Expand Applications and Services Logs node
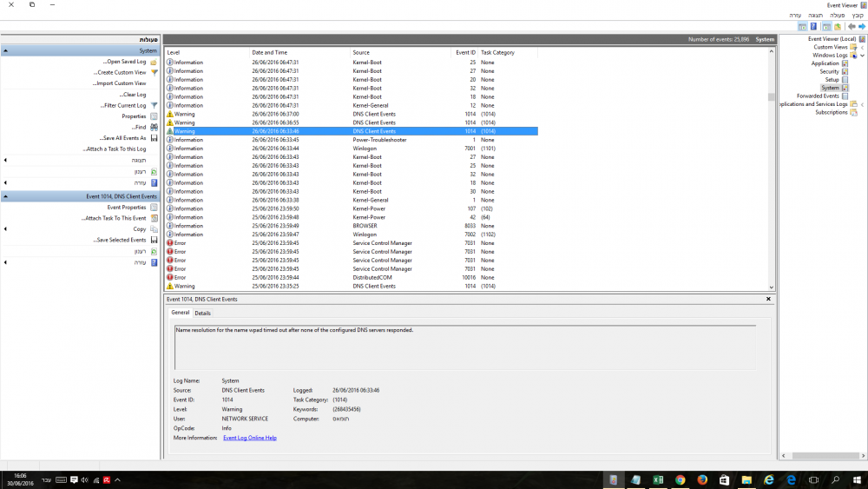868x489 pixels. pos(863,104)
